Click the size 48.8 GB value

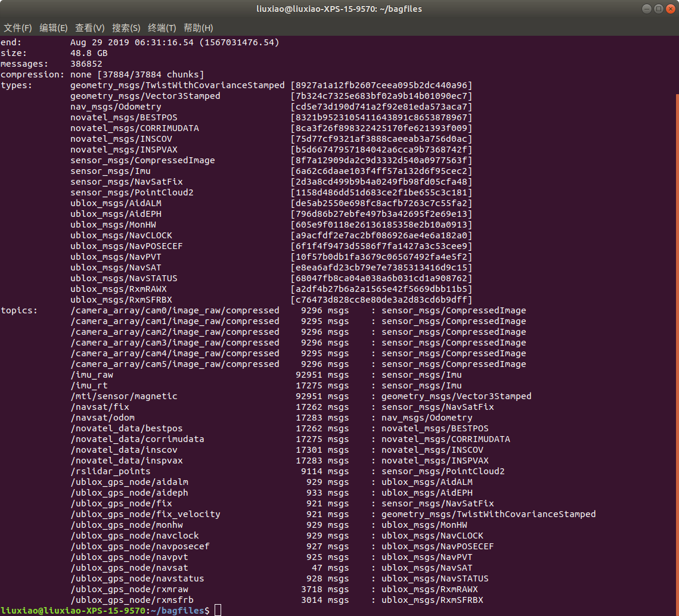pos(89,53)
